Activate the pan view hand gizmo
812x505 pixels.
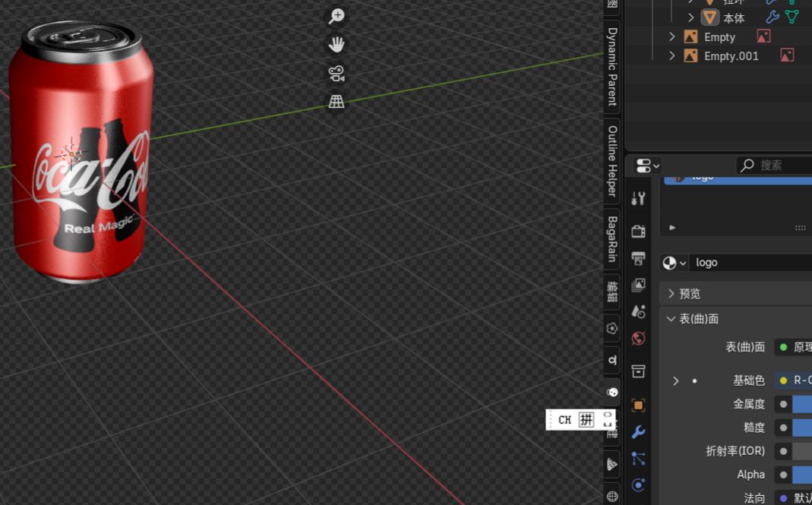point(336,45)
